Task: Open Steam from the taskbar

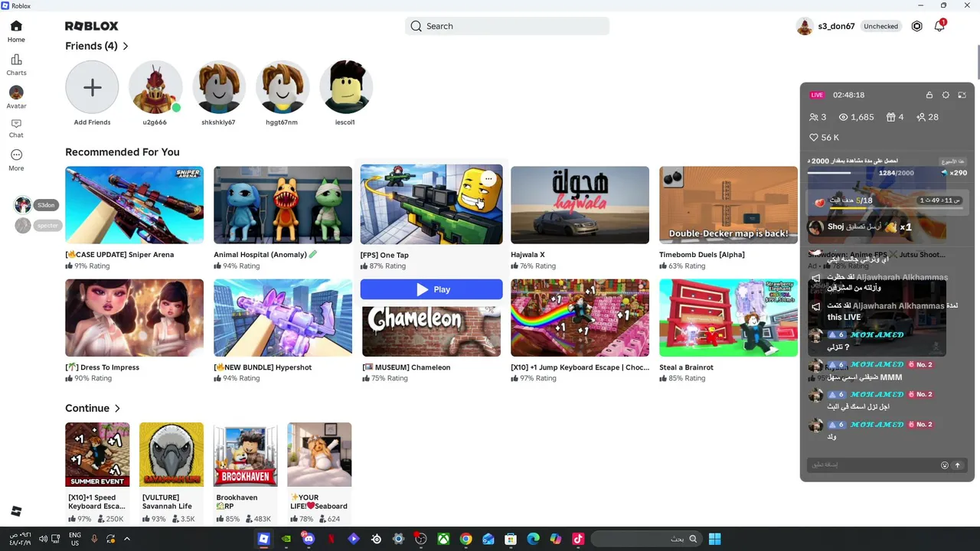Action: pyautogui.click(x=376, y=539)
